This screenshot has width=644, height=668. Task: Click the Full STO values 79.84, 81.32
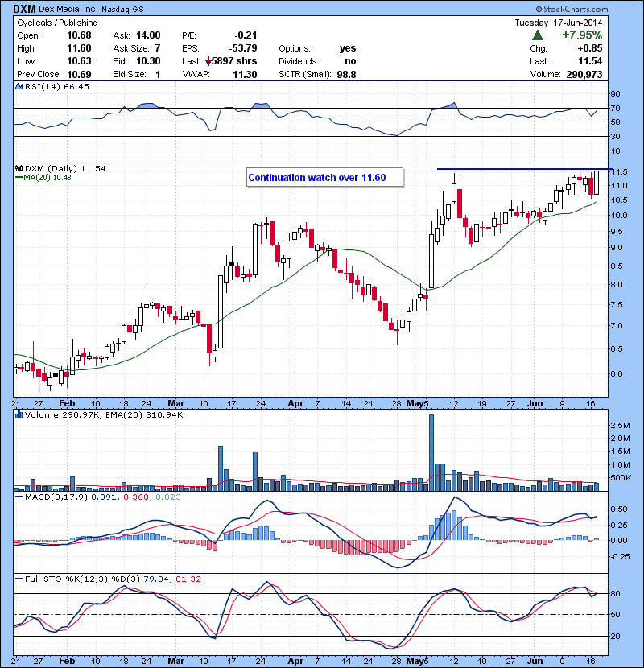pos(172,579)
